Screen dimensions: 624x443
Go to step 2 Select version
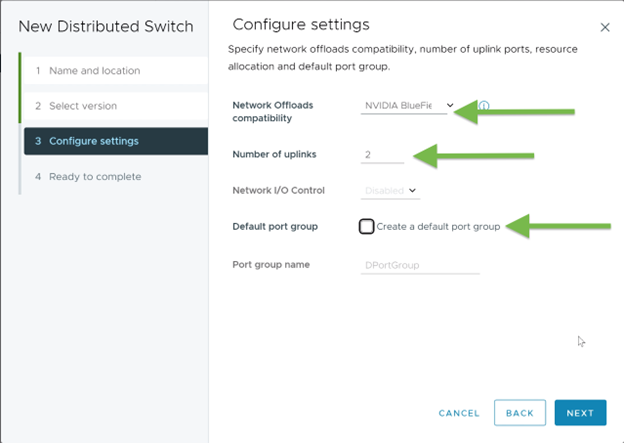(83, 106)
